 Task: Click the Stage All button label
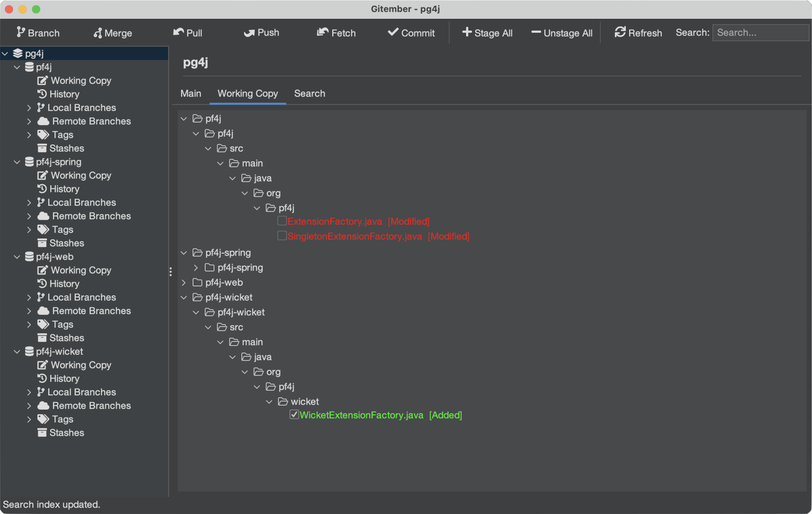click(x=493, y=33)
